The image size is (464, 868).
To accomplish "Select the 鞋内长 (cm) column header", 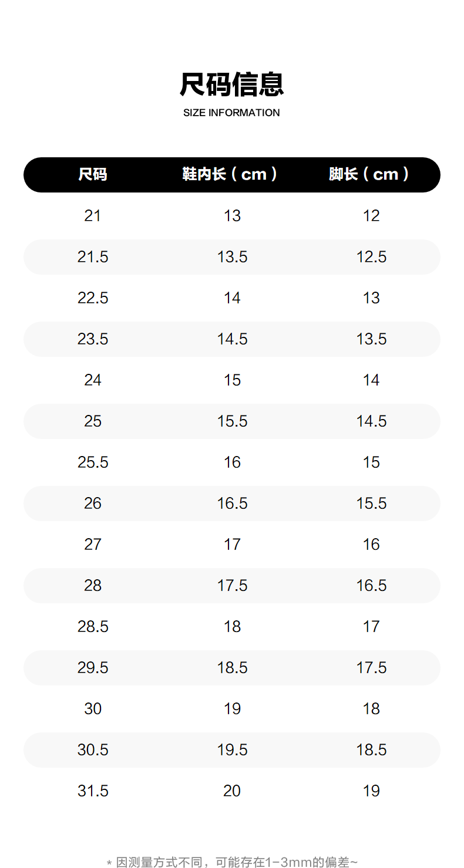I will [x=230, y=174].
